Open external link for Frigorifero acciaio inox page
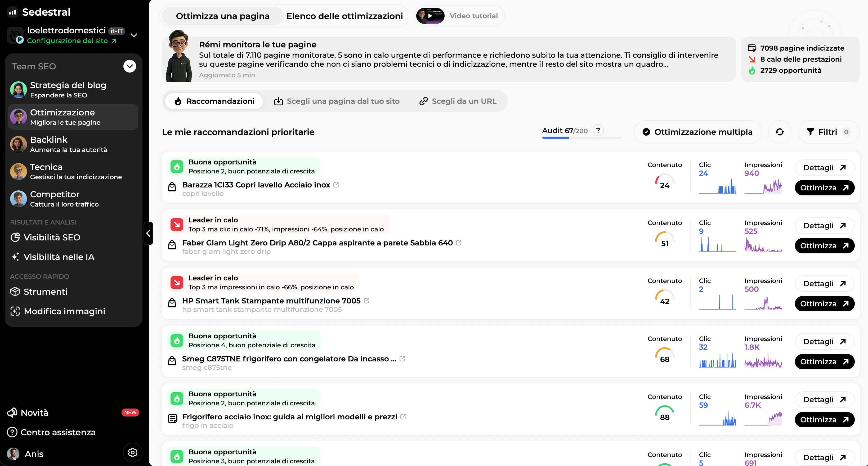Viewport: 868px width, 466px height. coord(403,416)
